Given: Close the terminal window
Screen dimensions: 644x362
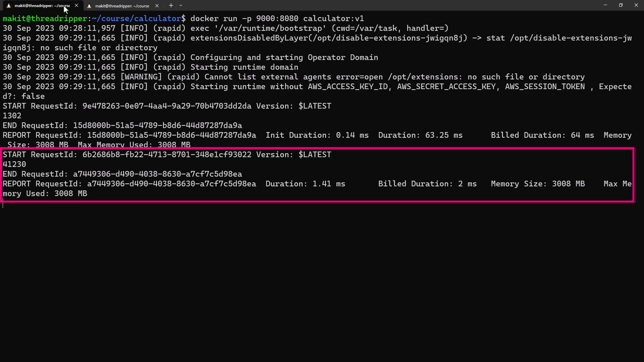Looking at the screenshot, I should [636, 5].
